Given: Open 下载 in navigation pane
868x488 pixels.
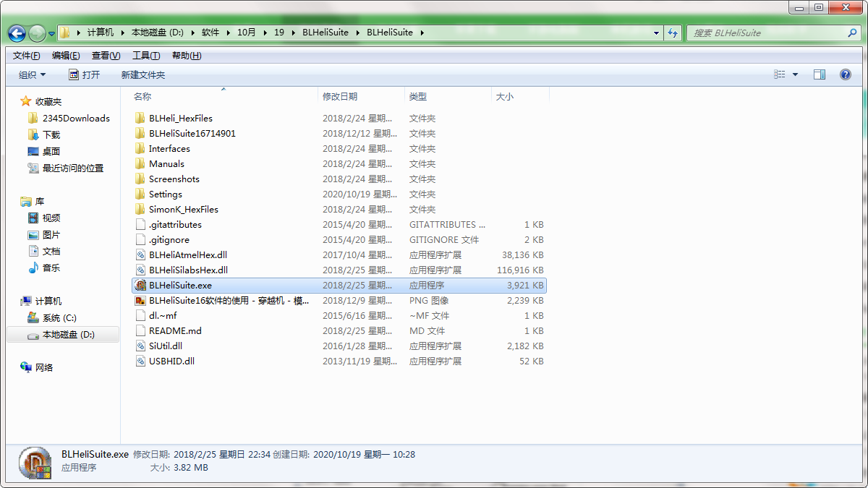Looking at the screenshot, I should pos(51,134).
